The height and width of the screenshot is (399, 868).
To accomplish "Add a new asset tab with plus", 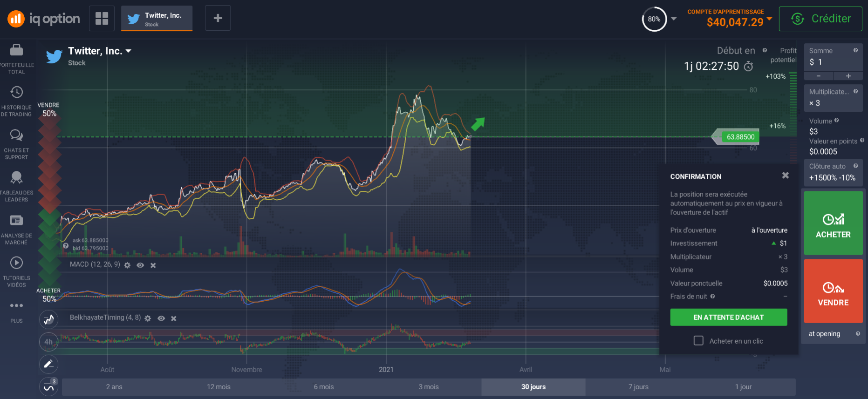I will coord(218,18).
